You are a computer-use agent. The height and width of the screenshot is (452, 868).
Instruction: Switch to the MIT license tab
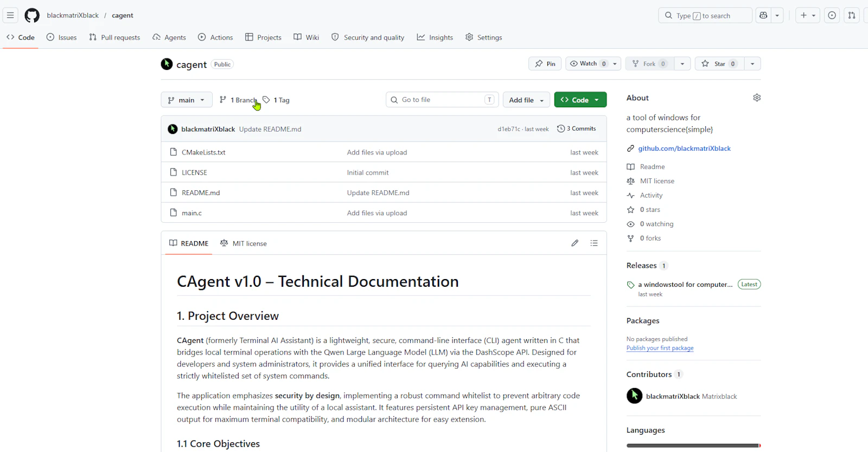click(x=244, y=243)
